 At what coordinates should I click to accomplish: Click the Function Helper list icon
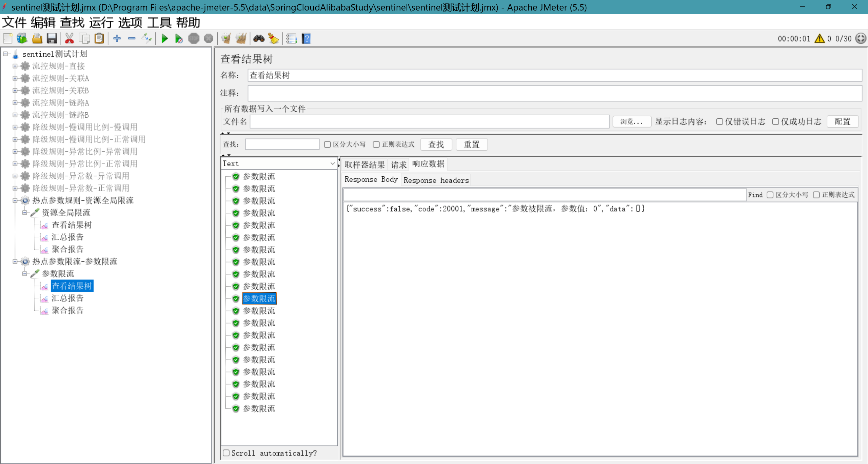tap(291, 39)
